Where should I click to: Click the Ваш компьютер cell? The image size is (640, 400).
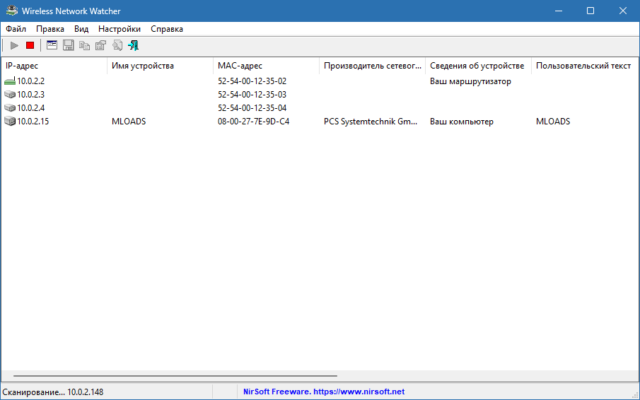click(x=461, y=122)
